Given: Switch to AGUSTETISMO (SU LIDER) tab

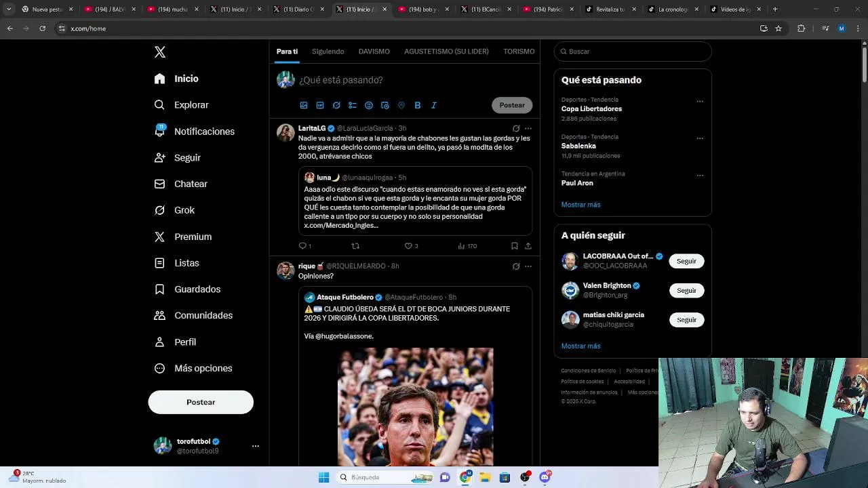Looking at the screenshot, I should pos(446,52).
